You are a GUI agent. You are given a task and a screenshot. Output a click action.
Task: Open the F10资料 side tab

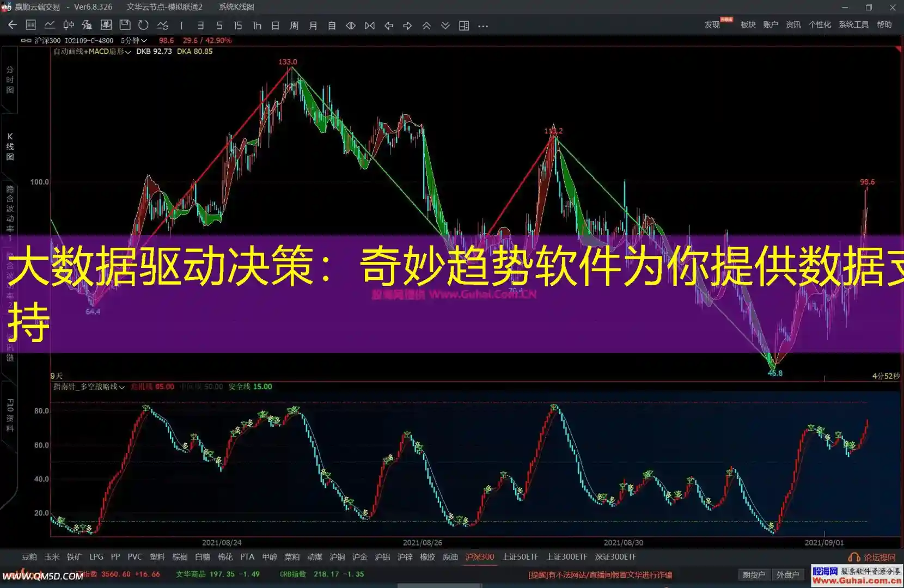tap(10, 415)
